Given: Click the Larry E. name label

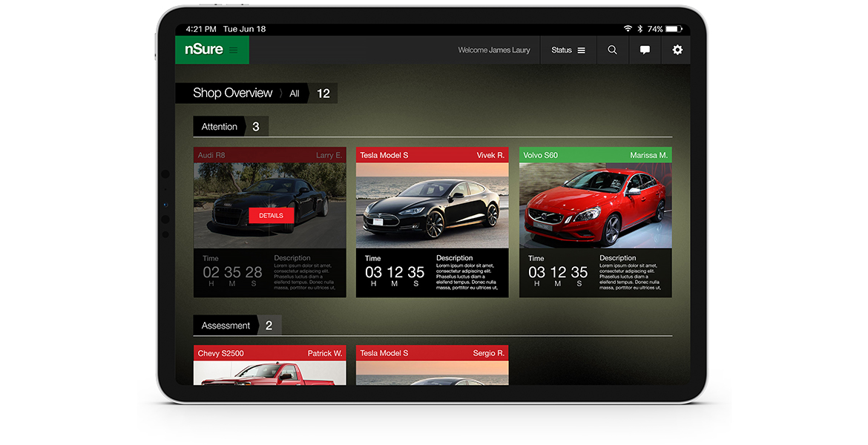Looking at the screenshot, I should [x=329, y=155].
